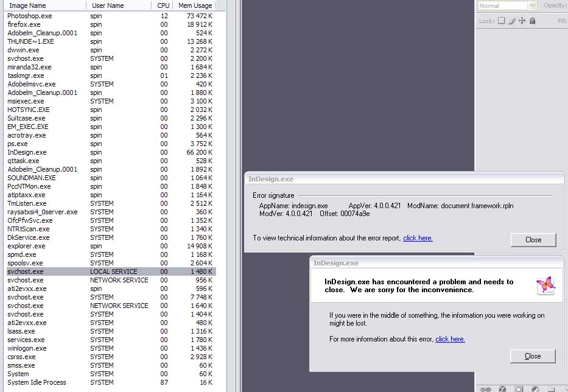Image resolution: width=568 pixels, height=392 pixels.
Task: Sort processes by User Name column
Action: (x=119, y=5)
